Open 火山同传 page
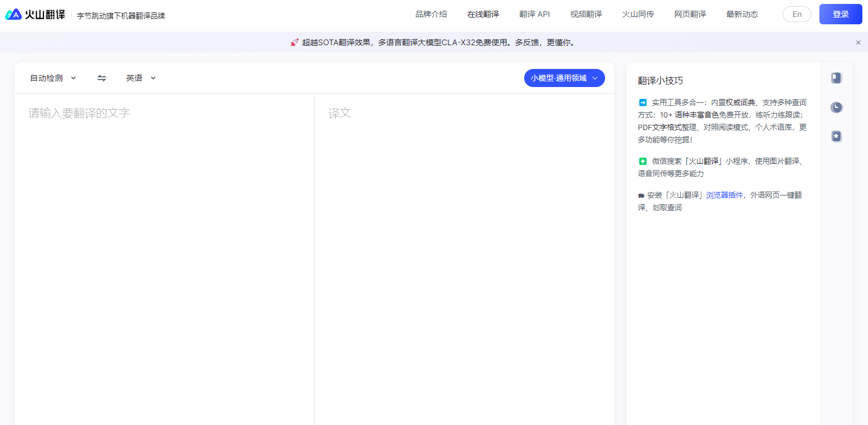 [638, 14]
